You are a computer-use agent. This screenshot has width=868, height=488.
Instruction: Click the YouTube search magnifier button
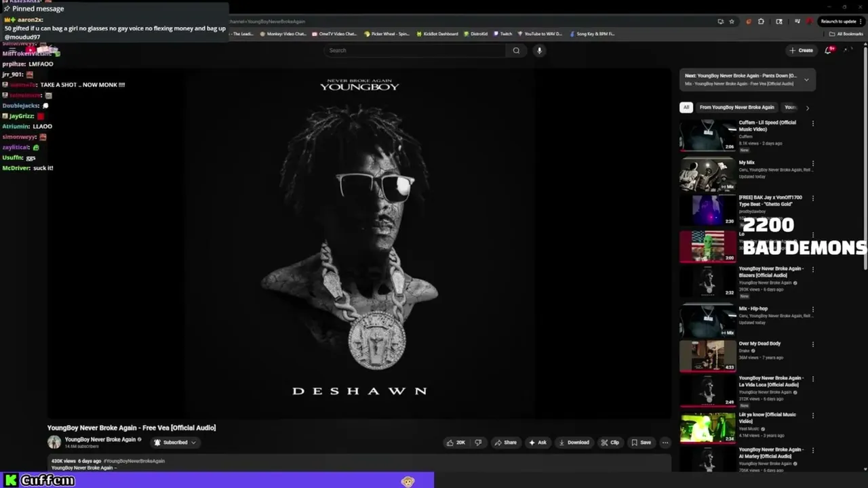(x=516, y=50)
